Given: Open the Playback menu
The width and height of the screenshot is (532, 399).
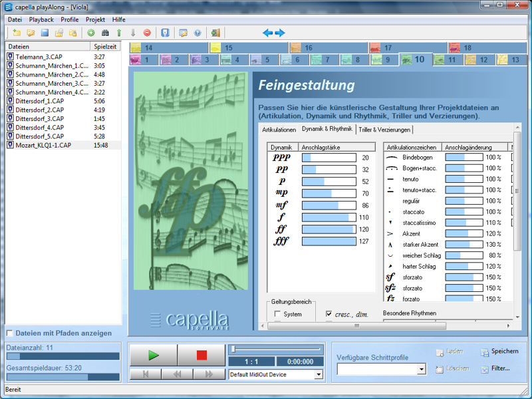Looking at the screenshot, I should pyautogui.click(x=41, y=20).
